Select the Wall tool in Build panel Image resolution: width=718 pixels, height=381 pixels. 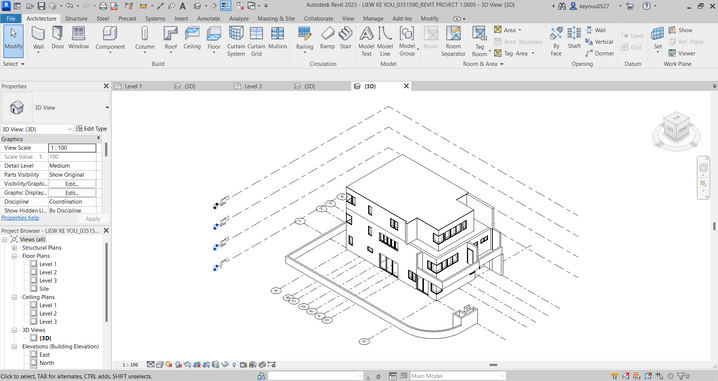[x=38, y=39]
